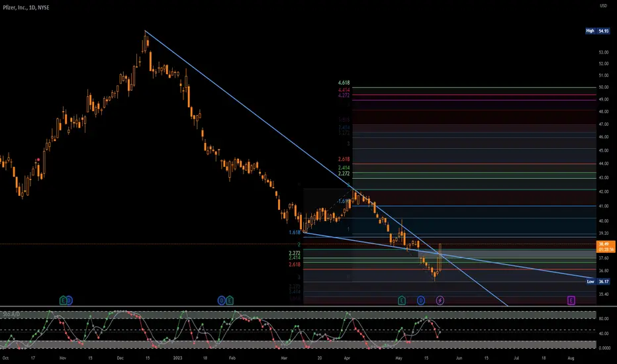This screenshot has width=617, height=364.
Task: Open the green earnings marker near November
Action: pos(63,300)
